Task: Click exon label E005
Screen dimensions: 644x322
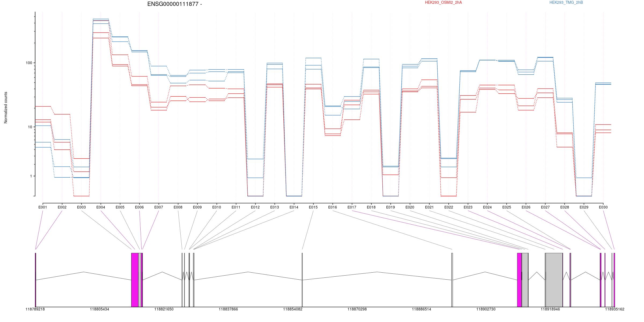Action: coord(120,207)
